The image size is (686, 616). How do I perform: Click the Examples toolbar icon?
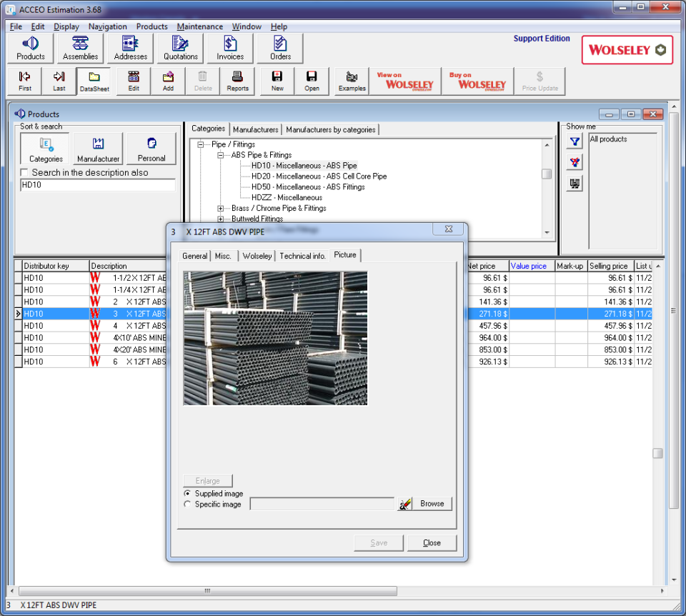pos(351,80)
